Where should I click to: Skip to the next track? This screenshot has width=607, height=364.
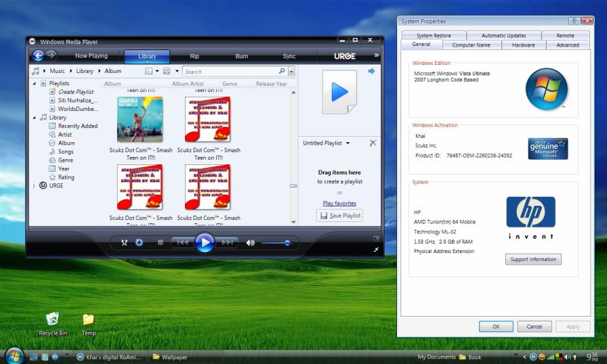228,242
